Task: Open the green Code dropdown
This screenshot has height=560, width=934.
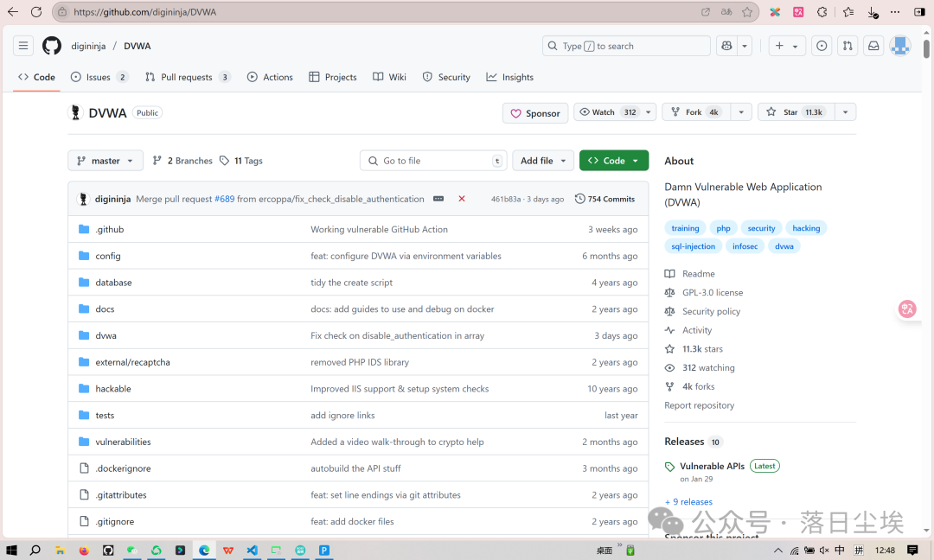Action: click(x=613, y=161)
